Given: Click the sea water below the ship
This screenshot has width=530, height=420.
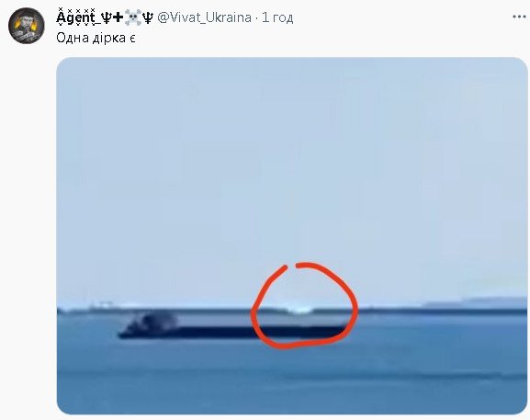Looking at the screenshot, I should point(292,375).
